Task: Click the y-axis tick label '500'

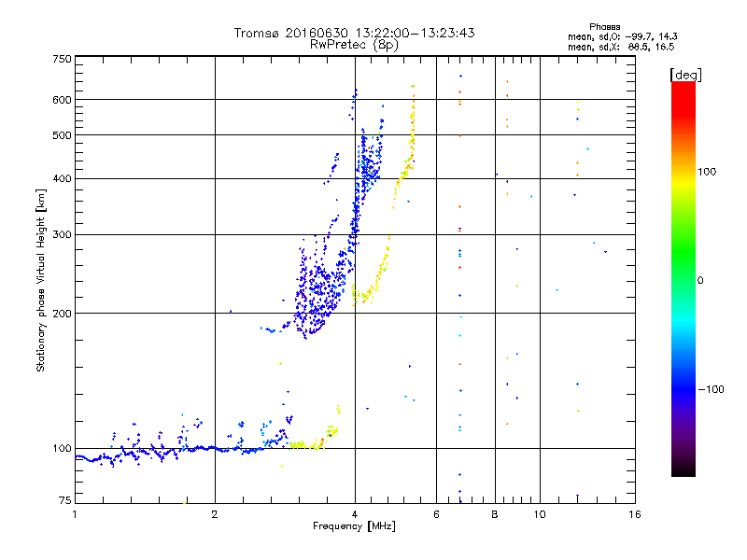Action: [62, 135]
